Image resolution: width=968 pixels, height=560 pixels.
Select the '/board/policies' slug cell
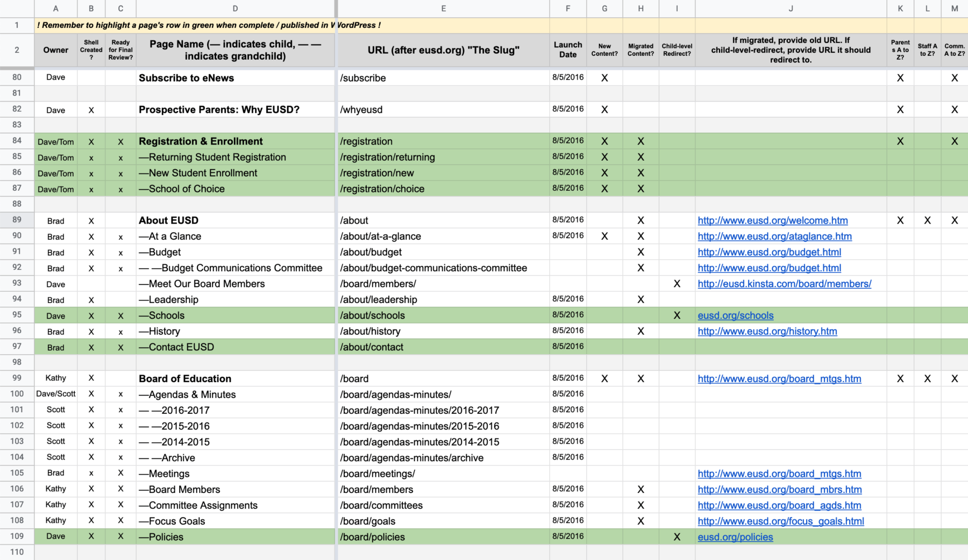(x=444, y=537)
